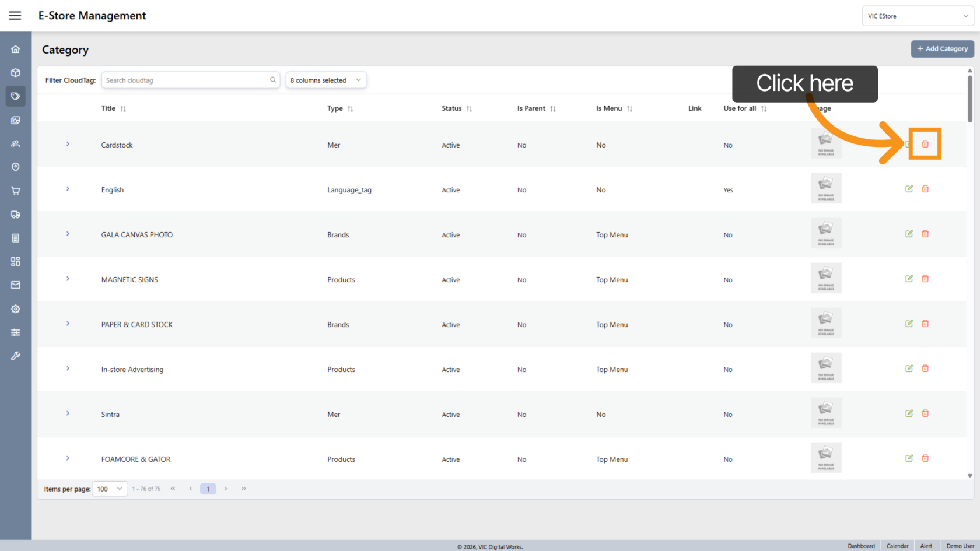Expand the GALA CANVAS PHOTO row
Image resolution: width=980 pixels, height=551 pixels.
[68, 234]
